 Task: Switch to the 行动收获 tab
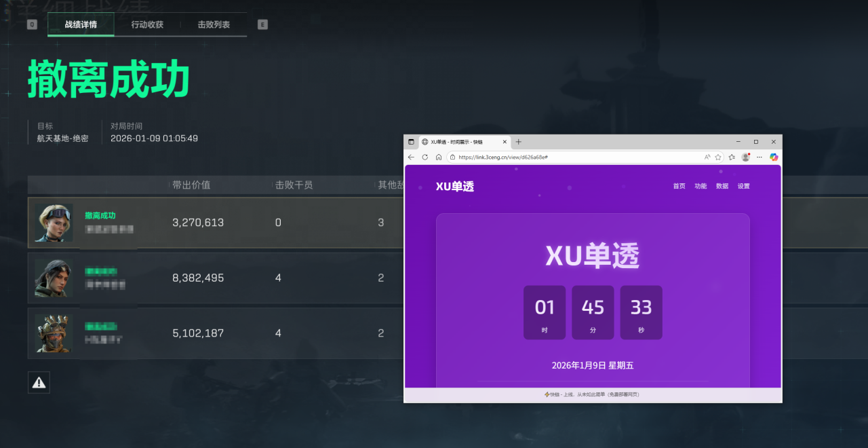tap(146, 24)
